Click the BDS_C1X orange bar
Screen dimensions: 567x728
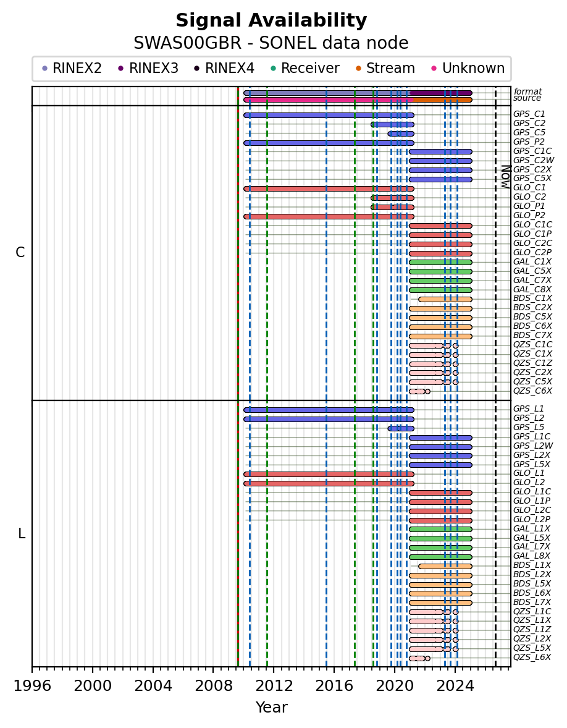445,300
